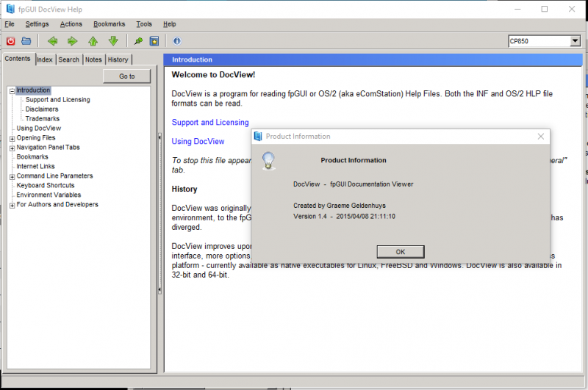Close the Product Information dialog

click(541, 137)
